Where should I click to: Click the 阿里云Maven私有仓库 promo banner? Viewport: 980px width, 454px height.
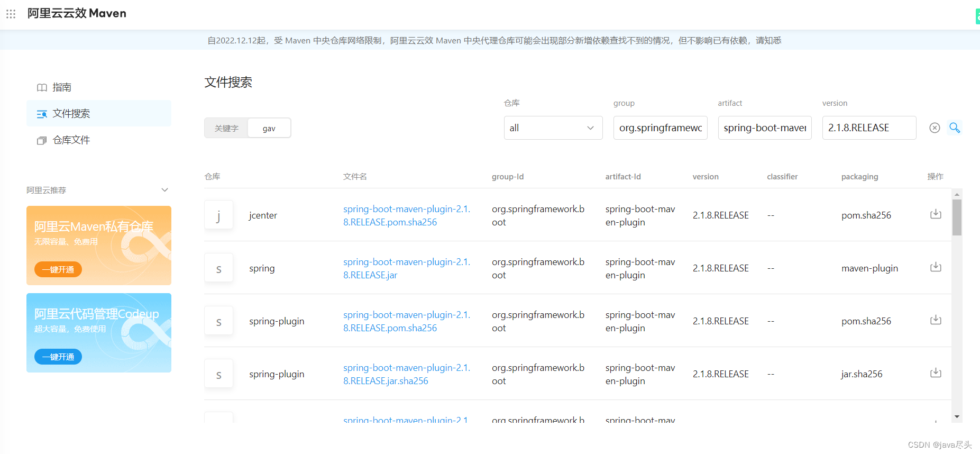(x=99, y=246)
